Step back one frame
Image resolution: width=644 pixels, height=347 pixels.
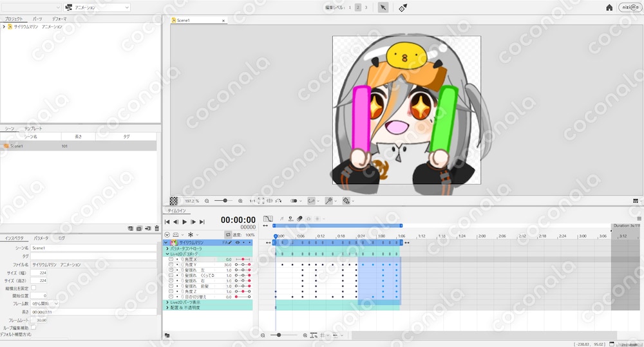(x=176, y=221)
